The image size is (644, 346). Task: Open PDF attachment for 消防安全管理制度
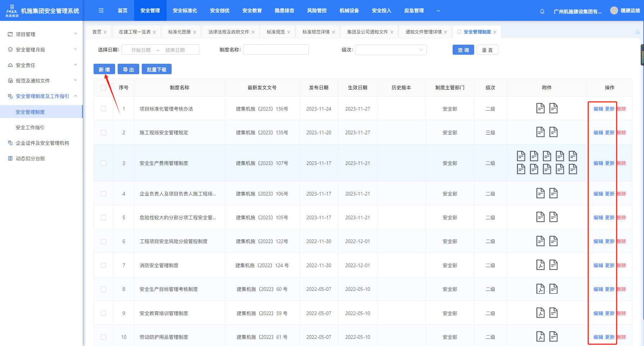540,265
